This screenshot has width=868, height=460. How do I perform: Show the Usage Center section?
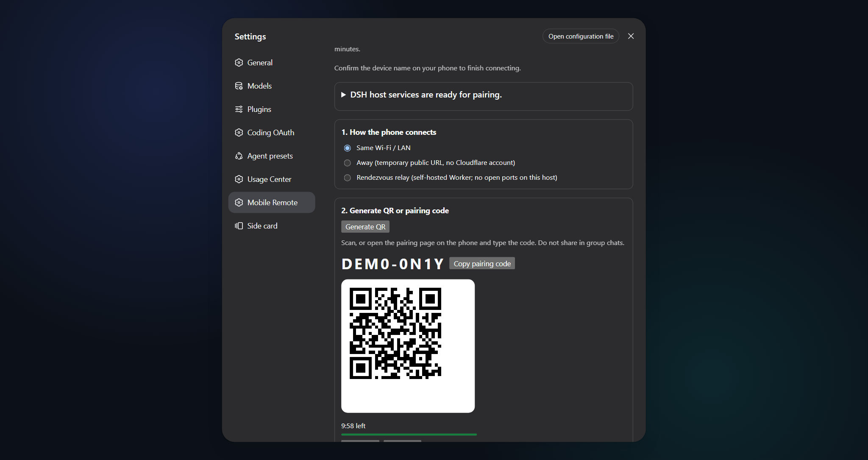tap(272, 179)
